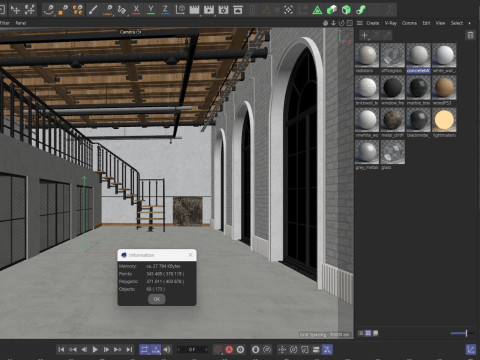Select the white_wall material thumbnail
The image size is (480, 360).
pos(444,55)
